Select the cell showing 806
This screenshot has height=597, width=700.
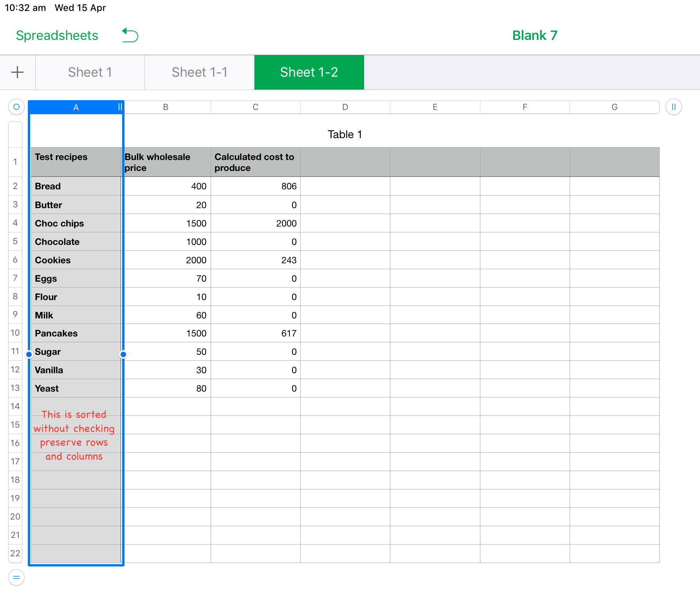click(x=255, y=186)
